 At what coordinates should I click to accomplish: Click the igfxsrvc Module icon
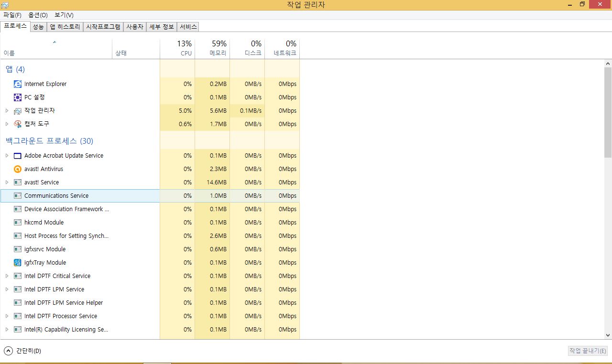pos(18,249)
